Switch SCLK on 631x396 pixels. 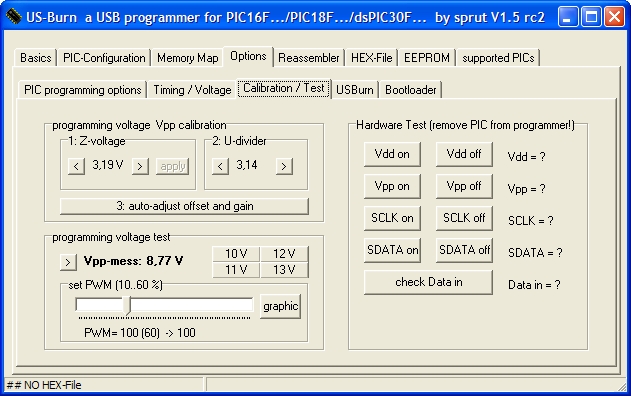[392, 218]
